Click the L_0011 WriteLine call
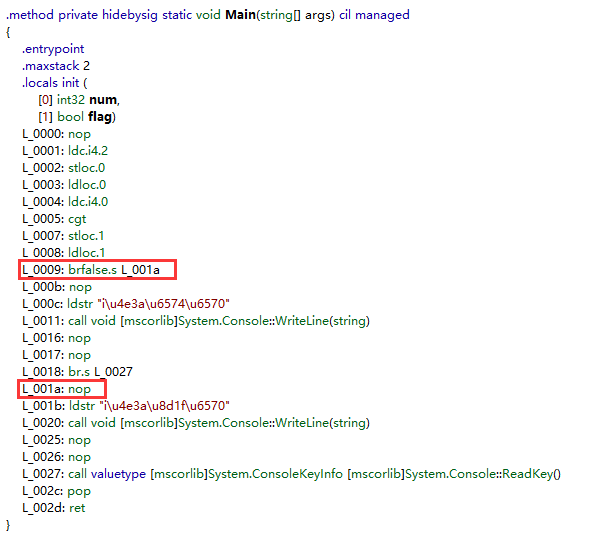 click(x=196, y=321)
